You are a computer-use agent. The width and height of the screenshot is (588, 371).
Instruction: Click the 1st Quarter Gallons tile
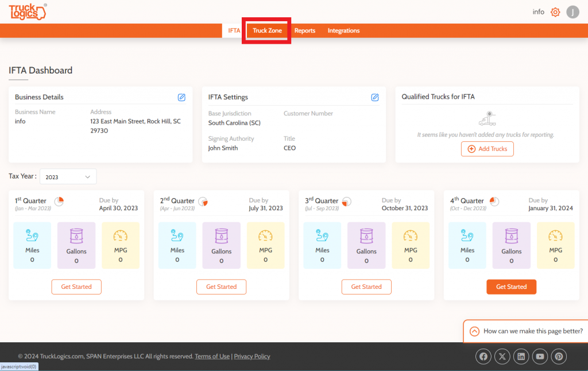(76, 245)
